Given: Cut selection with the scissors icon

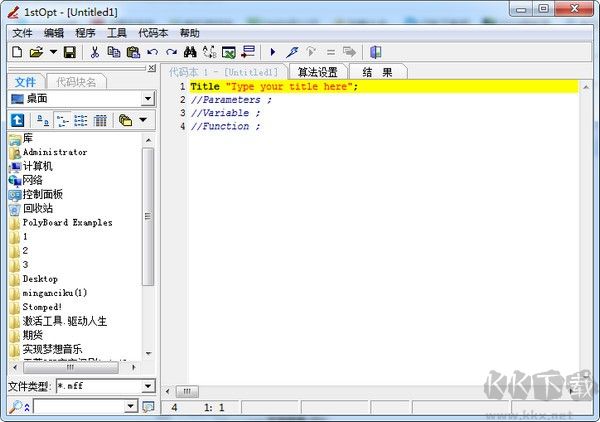Looking at the screenshot, I should (95, 52).
